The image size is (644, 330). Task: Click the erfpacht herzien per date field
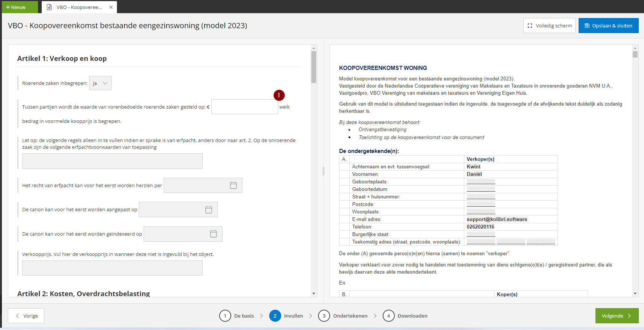click(203, 185)
